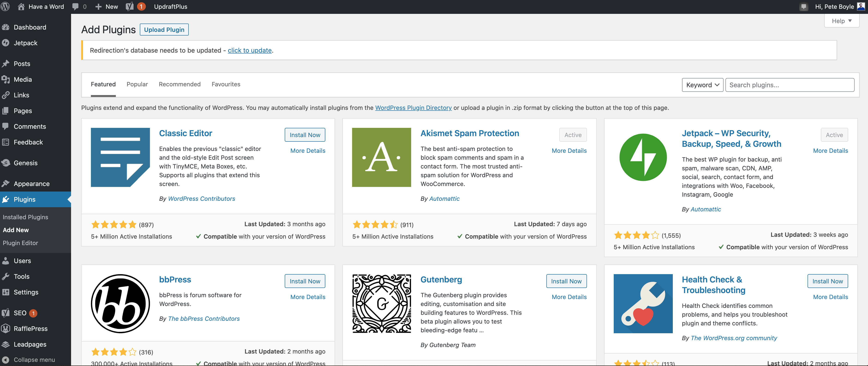Screen dimensions: 868x366
Task: Click the comments bubble icon in top bar
Action: click(x=75, y=6)
